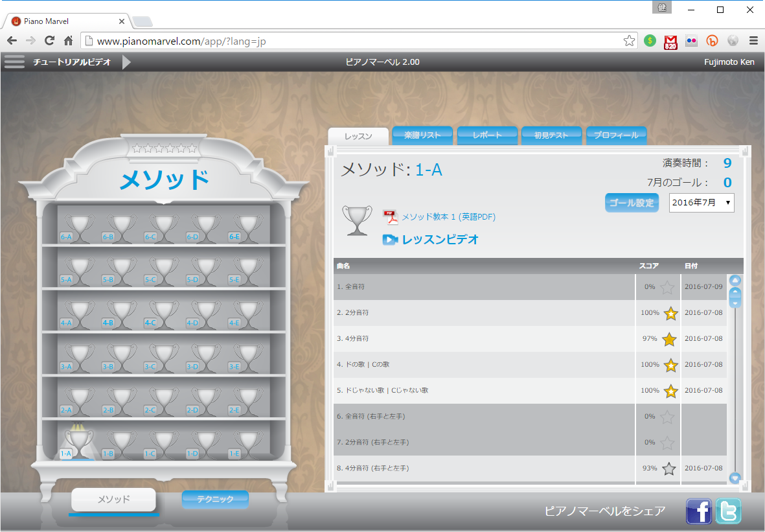Click the ゴール設定 button

[x=632, y=203]
